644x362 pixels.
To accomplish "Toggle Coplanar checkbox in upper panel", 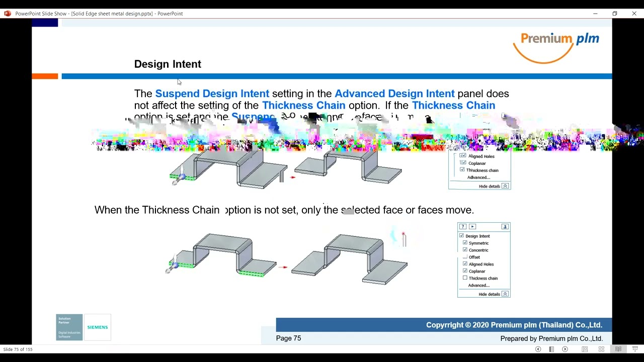I will [x=463, y=163].
